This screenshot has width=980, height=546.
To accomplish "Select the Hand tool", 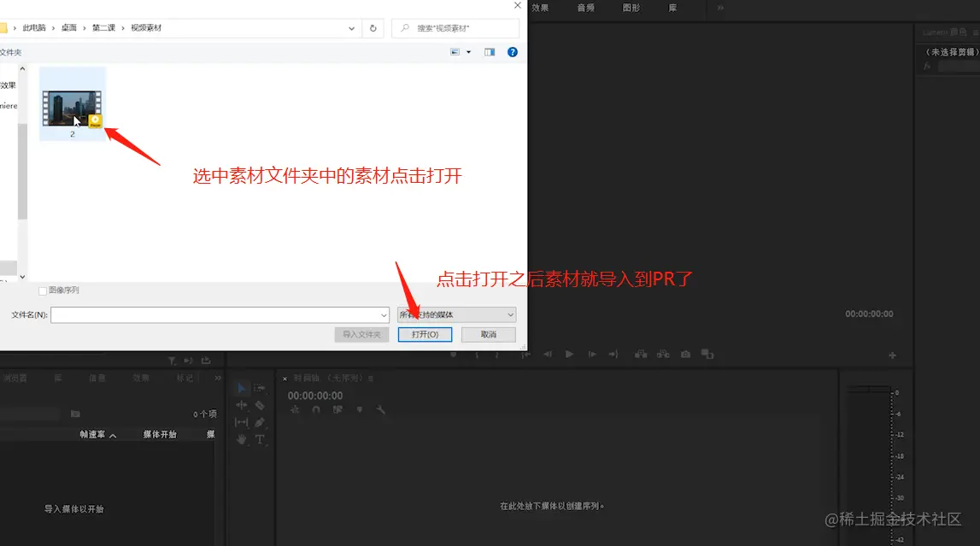I will 242,440.
